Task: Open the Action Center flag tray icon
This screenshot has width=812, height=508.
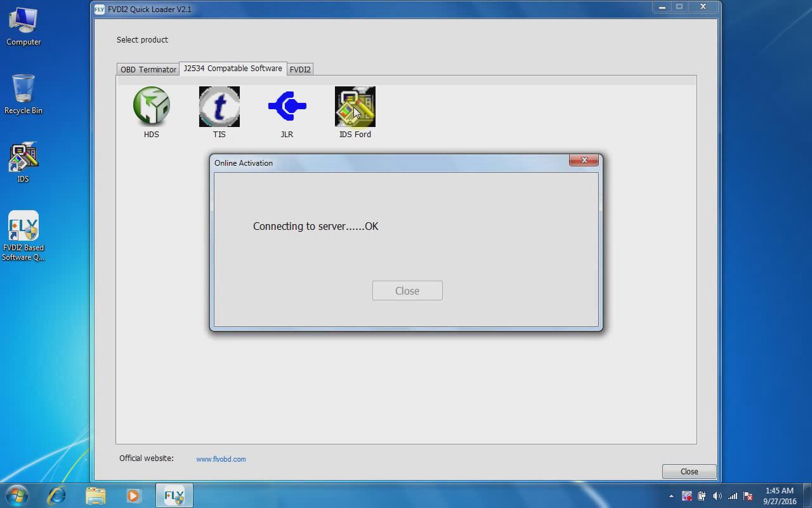Action: (x=748, y=496)
